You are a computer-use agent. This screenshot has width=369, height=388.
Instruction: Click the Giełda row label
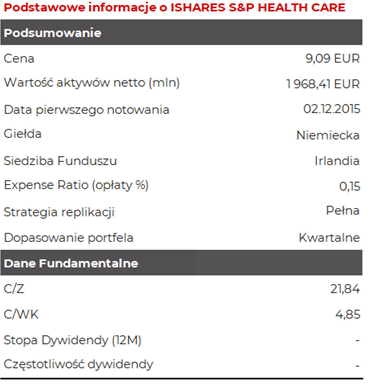coord(23,134)
